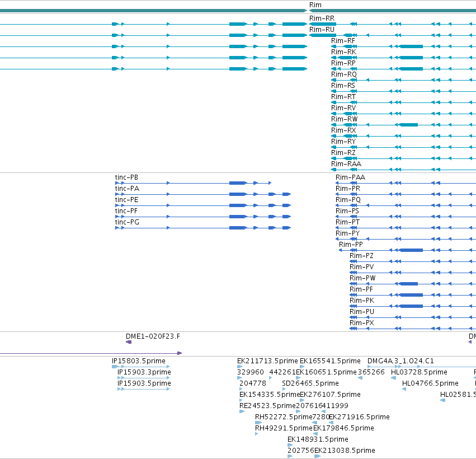Select the RH49291.5prime EST label

click(x=284, y=428)
